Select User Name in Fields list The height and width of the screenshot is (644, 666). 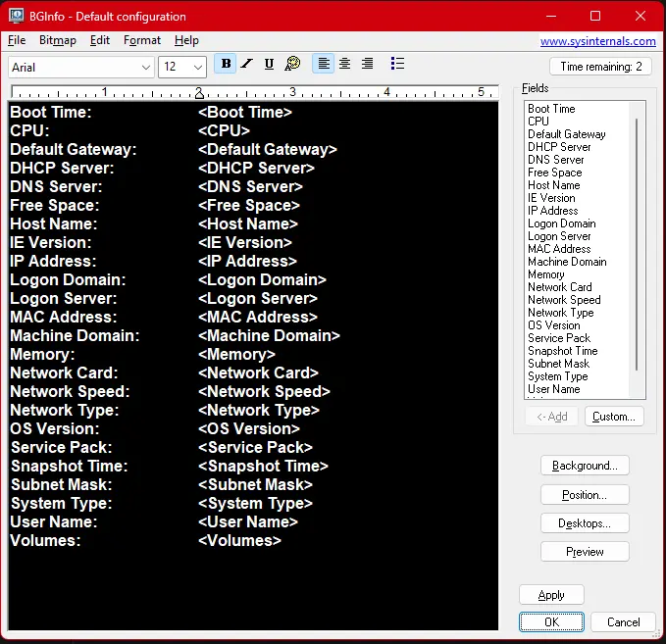point(553,389)
